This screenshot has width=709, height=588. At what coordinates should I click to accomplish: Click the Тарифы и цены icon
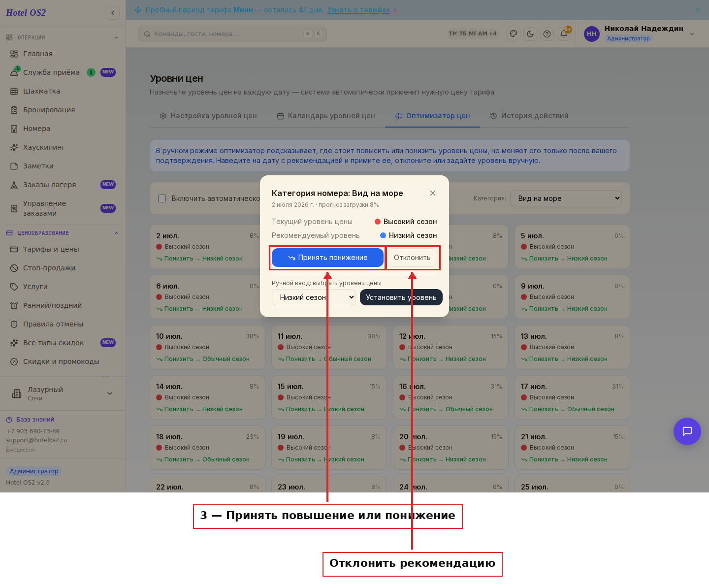pos(14,249)
